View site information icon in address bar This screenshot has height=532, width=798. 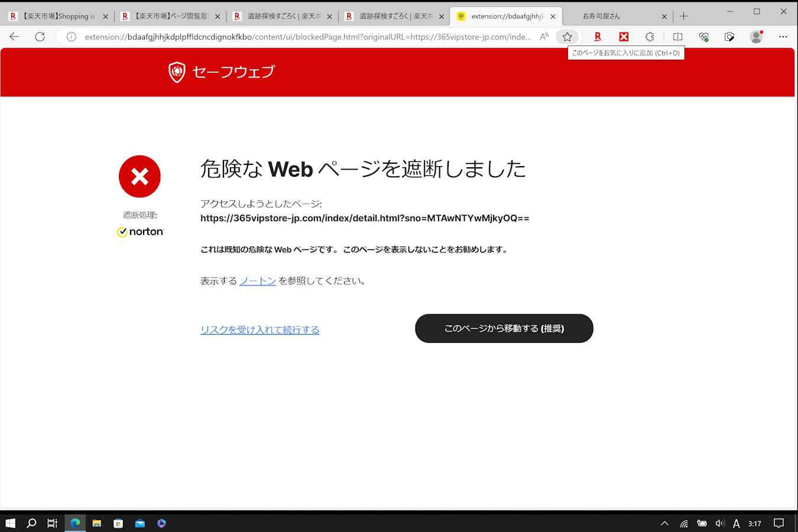pyautogui.click(x=72, y=37)
